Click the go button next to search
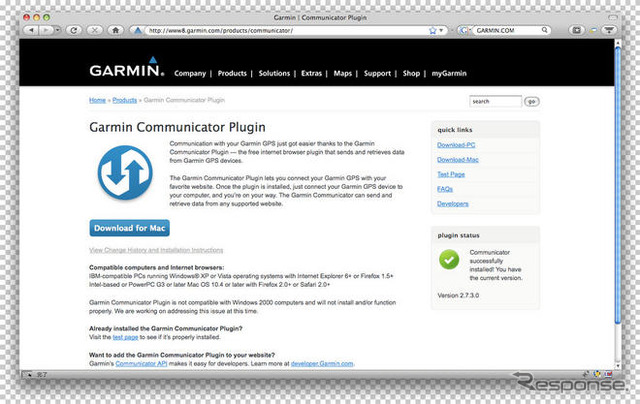The width and height of the screenshot is (640, 404). pyautogui.click(x=531, y=101)
